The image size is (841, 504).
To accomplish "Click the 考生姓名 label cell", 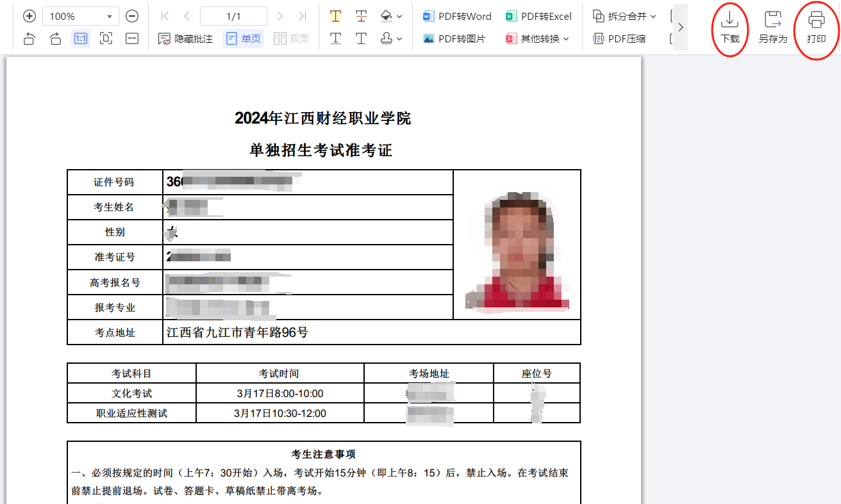I will [x=114, y=207].
